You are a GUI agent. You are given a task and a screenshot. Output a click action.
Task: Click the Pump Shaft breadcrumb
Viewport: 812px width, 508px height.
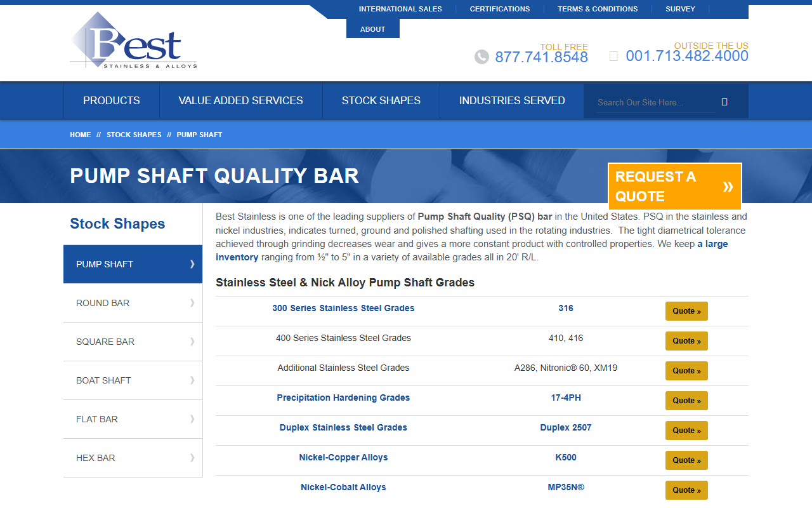pyautogui.click(x=199, y=135)
